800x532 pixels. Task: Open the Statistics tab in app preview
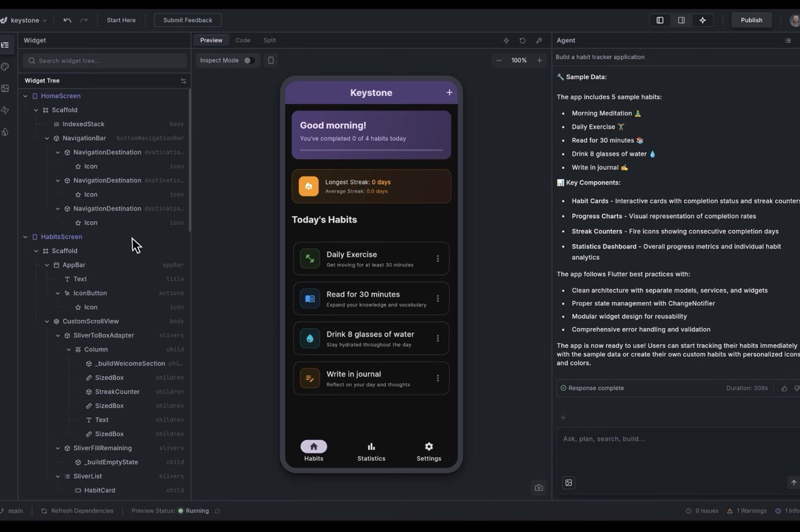(371, 451)
